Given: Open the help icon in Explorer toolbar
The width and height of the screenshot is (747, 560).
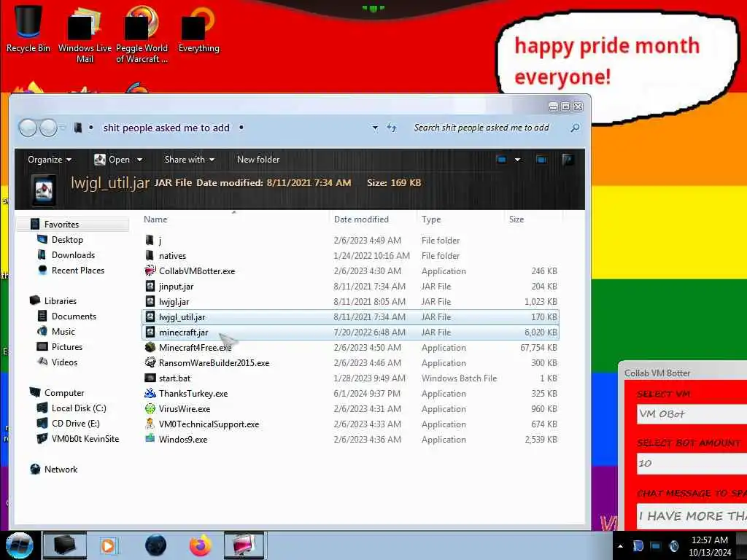Looking at the screenshot, I should (x=568, y=160).
